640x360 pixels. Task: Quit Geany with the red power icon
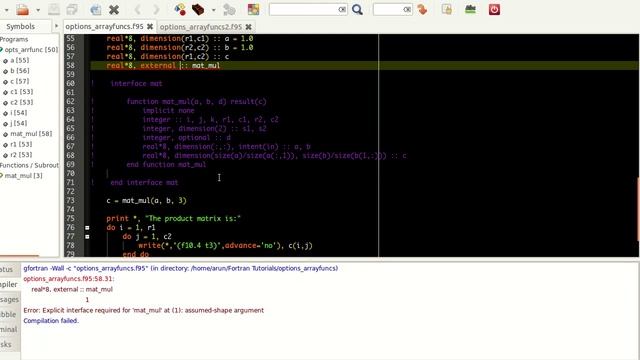[494, 9]
